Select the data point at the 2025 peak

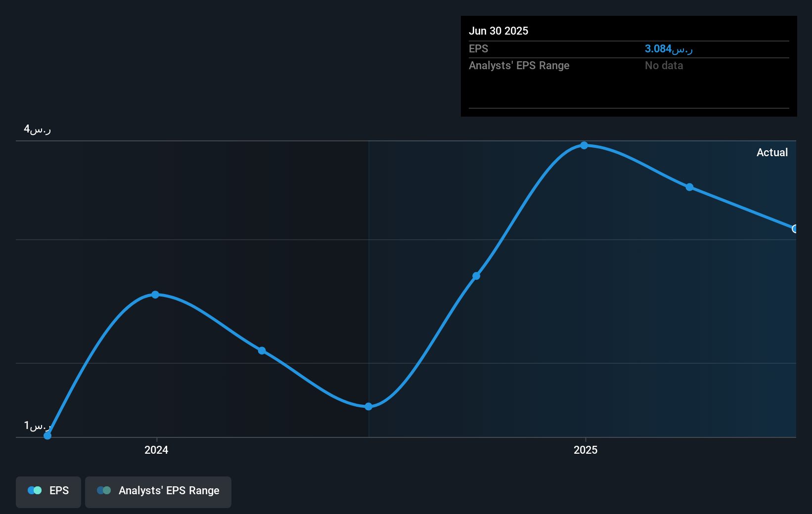click(585, 145)
